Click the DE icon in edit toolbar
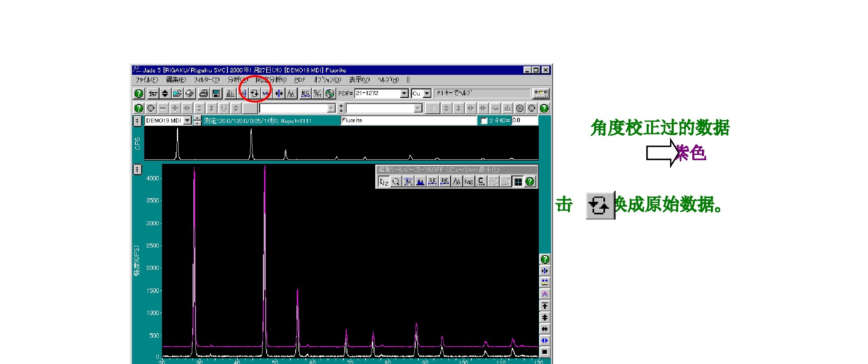Viewport: 868px width, 364px height. pos(444,182)
